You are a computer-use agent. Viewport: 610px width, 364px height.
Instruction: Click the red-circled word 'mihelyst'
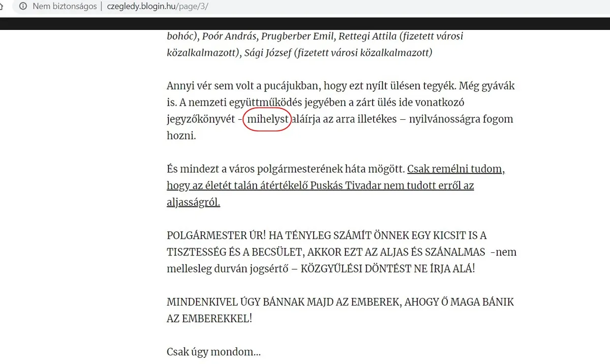tap(267, 119)
